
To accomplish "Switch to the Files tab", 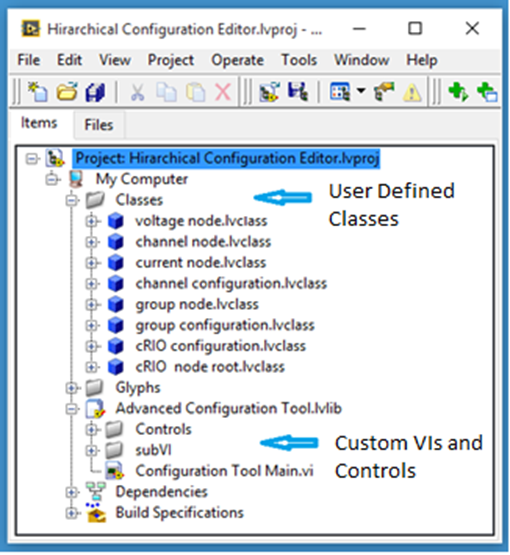I will click(99, 125).
